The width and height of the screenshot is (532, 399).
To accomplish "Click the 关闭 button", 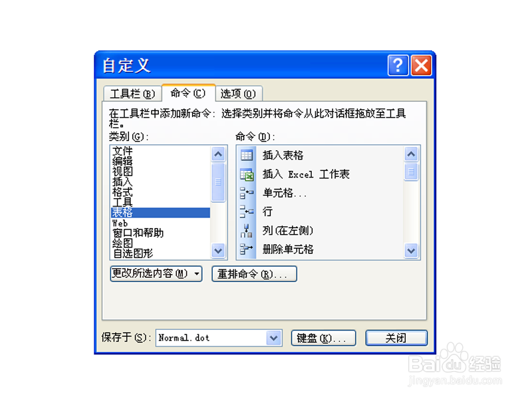I will tap(396, 338).
